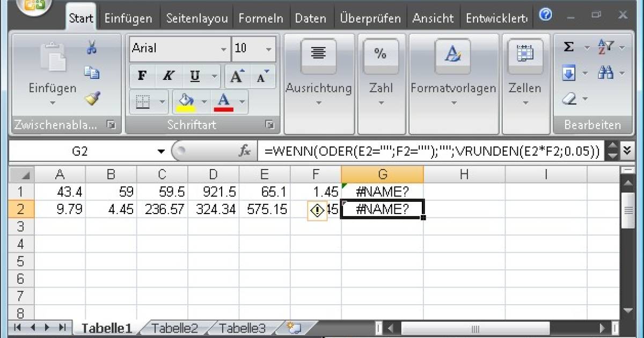Click the Sort and Filter A-Z icon

605,47
